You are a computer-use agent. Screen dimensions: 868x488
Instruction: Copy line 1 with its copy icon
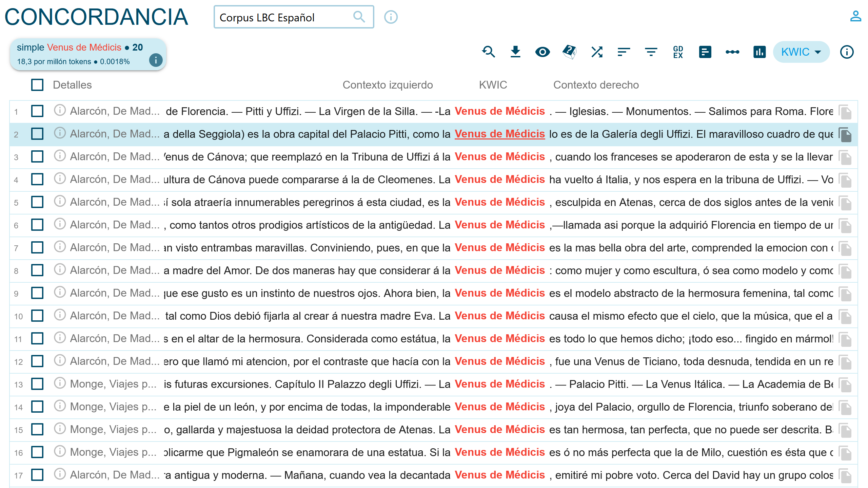(845, 112)
